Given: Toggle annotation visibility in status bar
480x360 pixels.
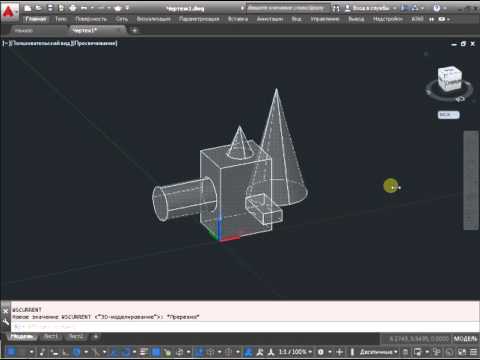Looking at the screenshot, I should tap(248, 352).
